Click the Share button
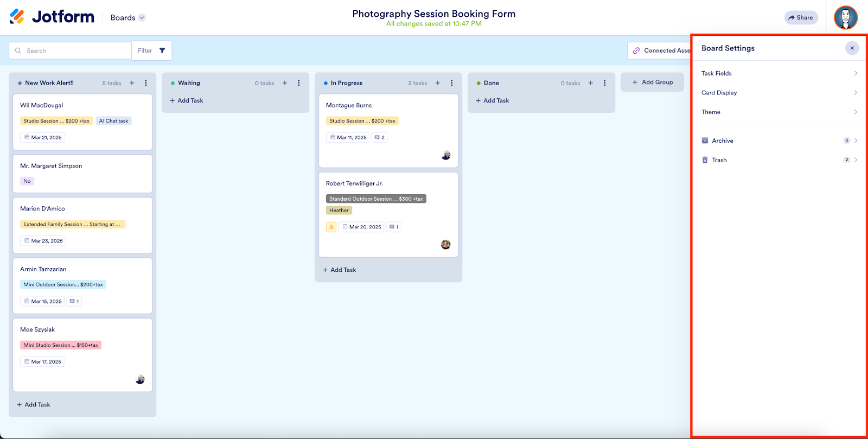 pyautogui.click(x=801, y=18)
